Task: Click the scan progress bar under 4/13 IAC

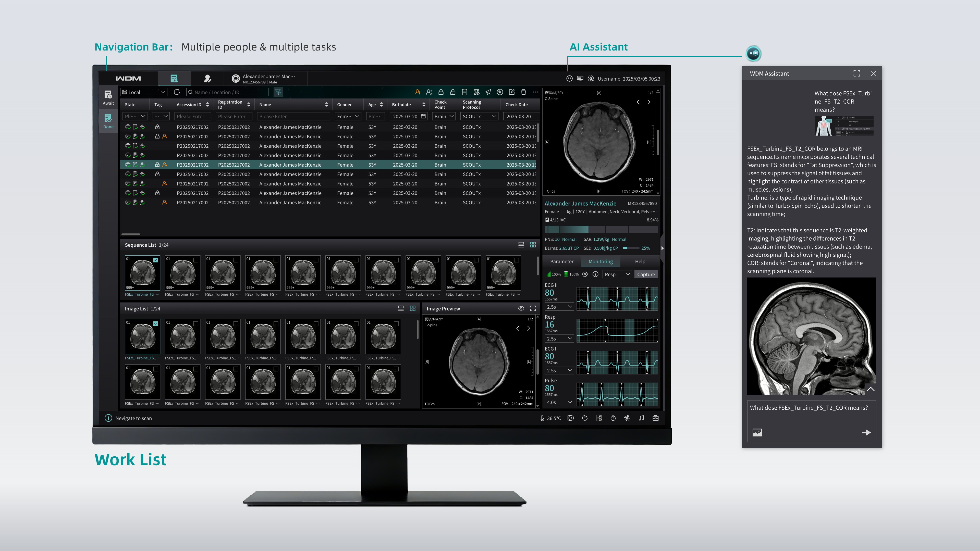Action: tap(601, 229)
